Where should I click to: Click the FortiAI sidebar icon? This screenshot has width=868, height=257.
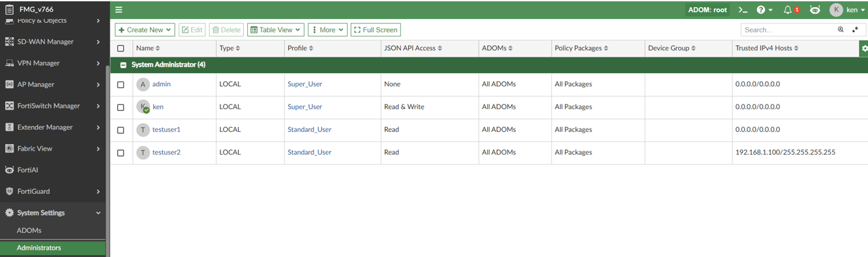click(9, 170)
